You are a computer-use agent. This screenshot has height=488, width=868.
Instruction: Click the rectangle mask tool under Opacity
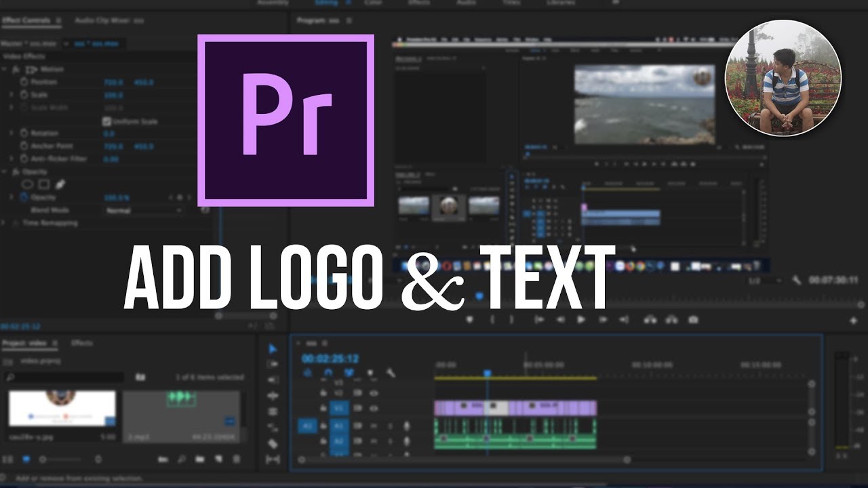43,184
